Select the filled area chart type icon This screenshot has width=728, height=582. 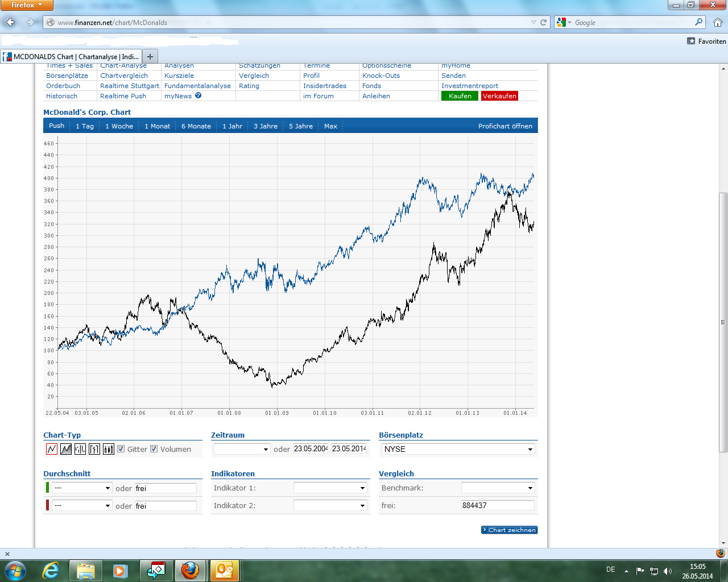tap(66, 449)
